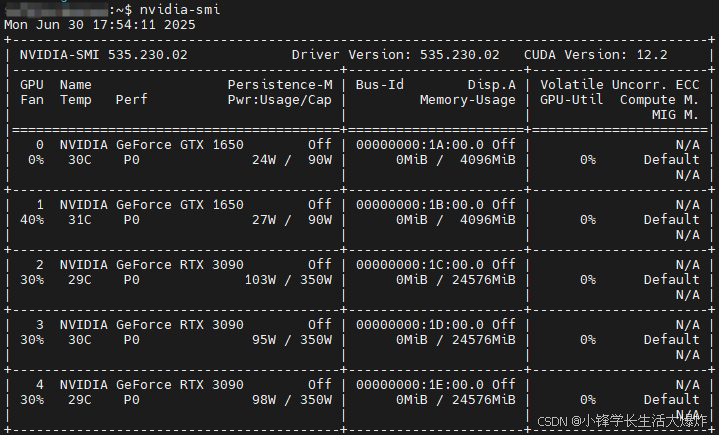Click the Perf column header

pos(132,100)
